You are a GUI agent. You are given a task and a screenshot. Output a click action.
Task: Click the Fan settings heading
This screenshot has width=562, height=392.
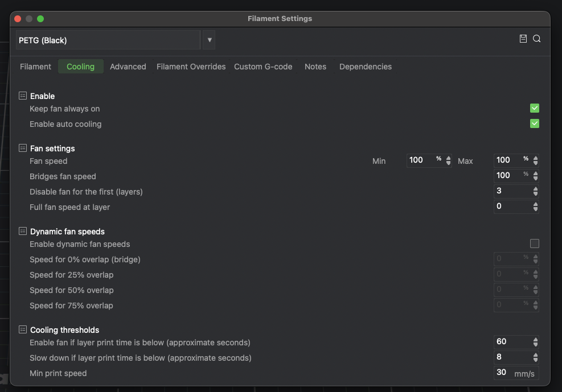coord(52,148)
